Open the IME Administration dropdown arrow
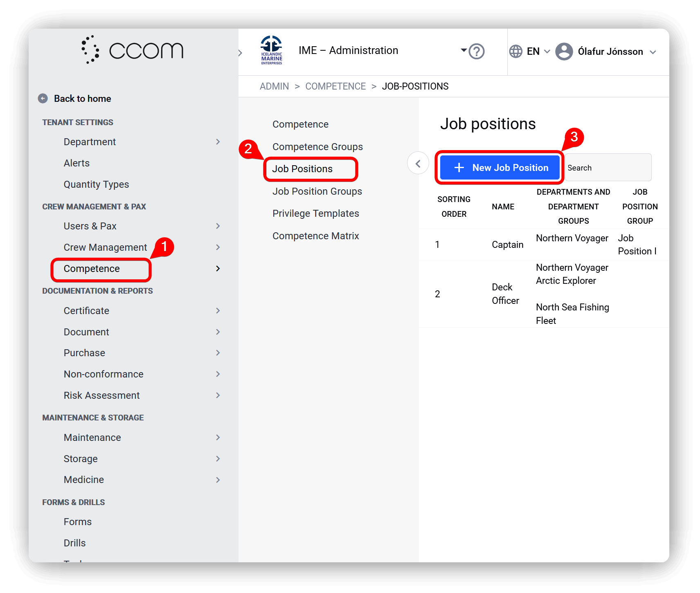The width and height of the screenshot is (700, 593). [464, 50]
